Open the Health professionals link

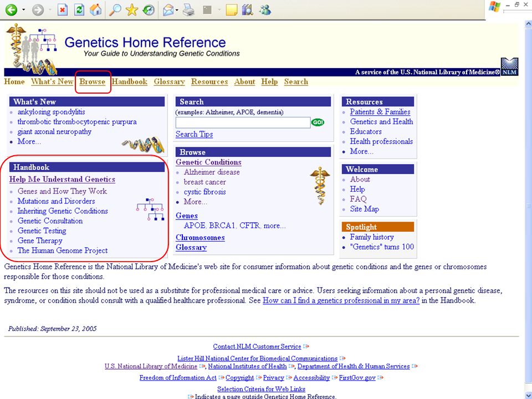[x=381, y=141]
